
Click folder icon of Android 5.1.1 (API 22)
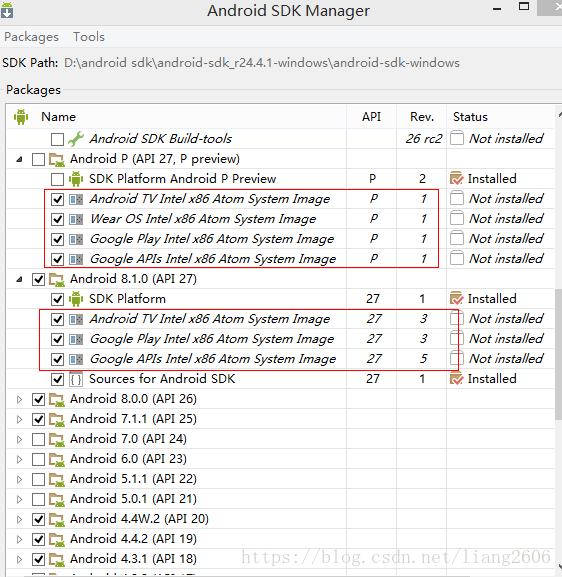(57, 479)
